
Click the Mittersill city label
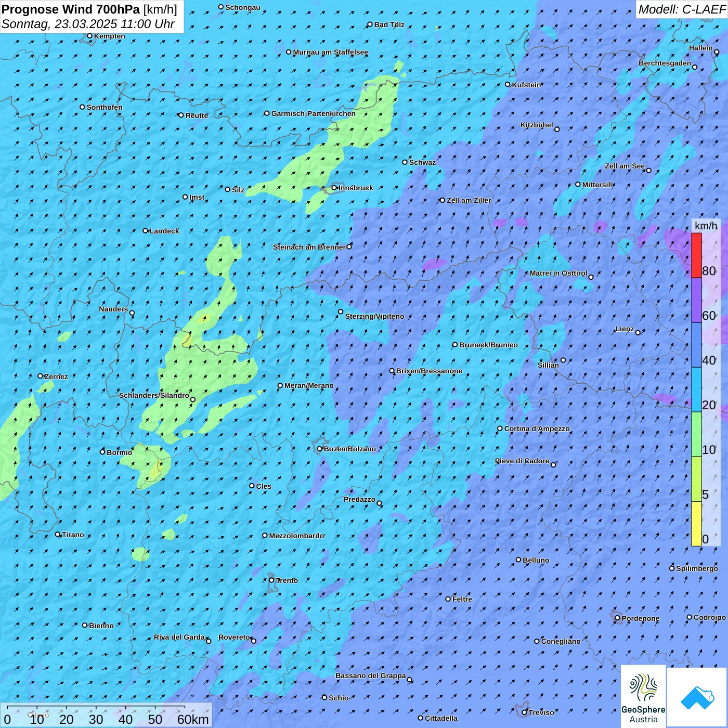point(597,185)
